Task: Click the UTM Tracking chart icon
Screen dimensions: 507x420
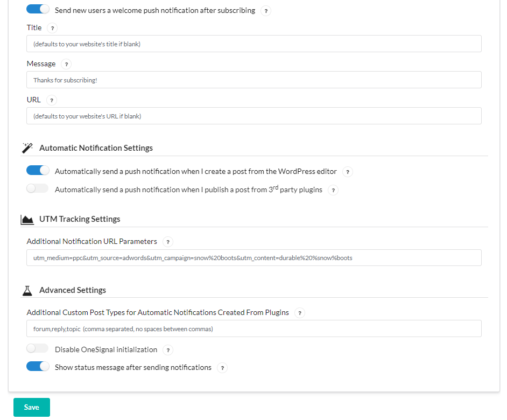Action: (x=27, y=220)
